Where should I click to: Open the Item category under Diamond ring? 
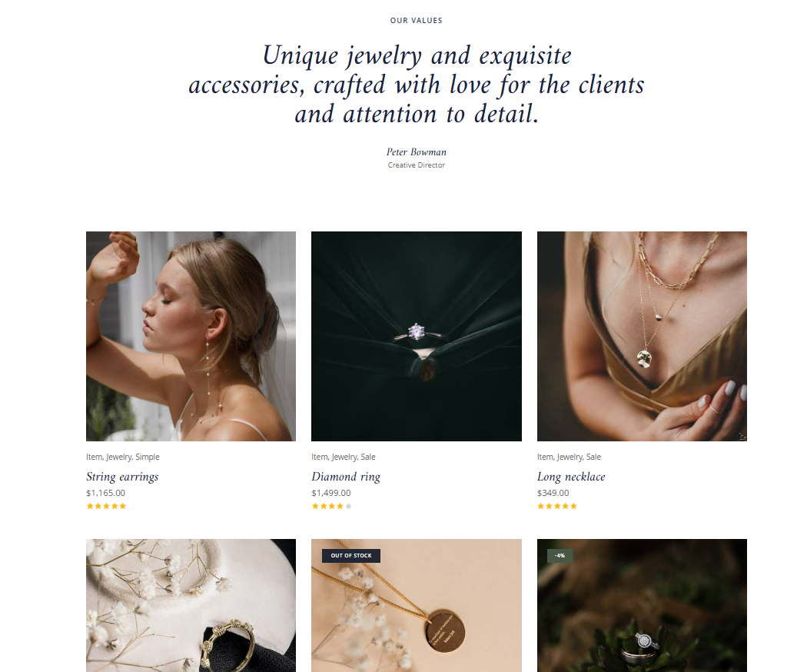pos(319,457)
